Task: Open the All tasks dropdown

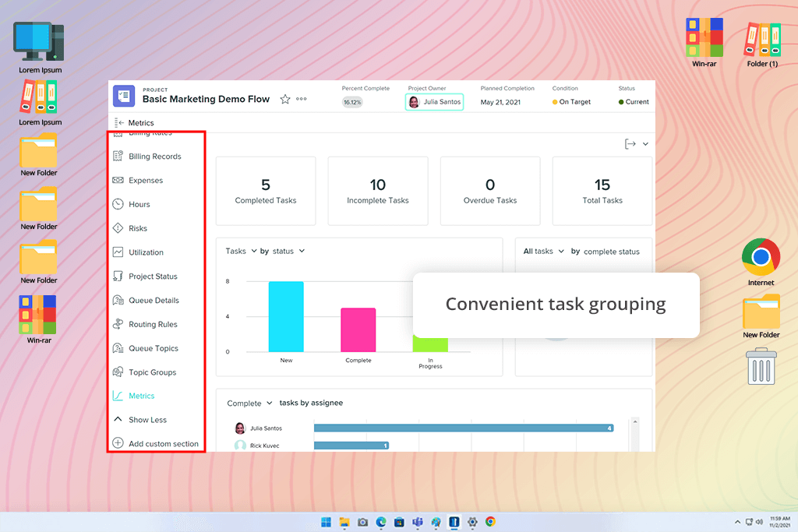Action: point(543,252)
